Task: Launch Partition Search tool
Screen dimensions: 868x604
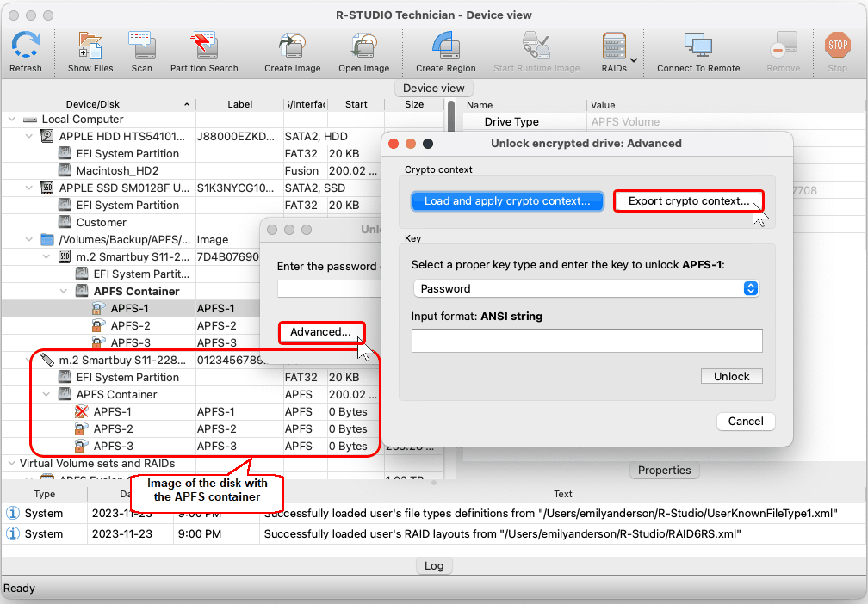Action: pyautogui.click(x=204, y=46)
